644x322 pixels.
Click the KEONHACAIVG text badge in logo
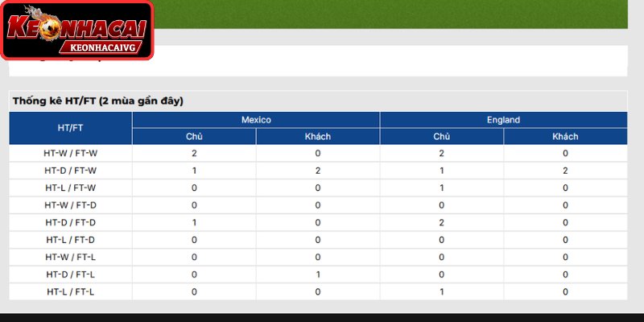[x=103, y=47]
